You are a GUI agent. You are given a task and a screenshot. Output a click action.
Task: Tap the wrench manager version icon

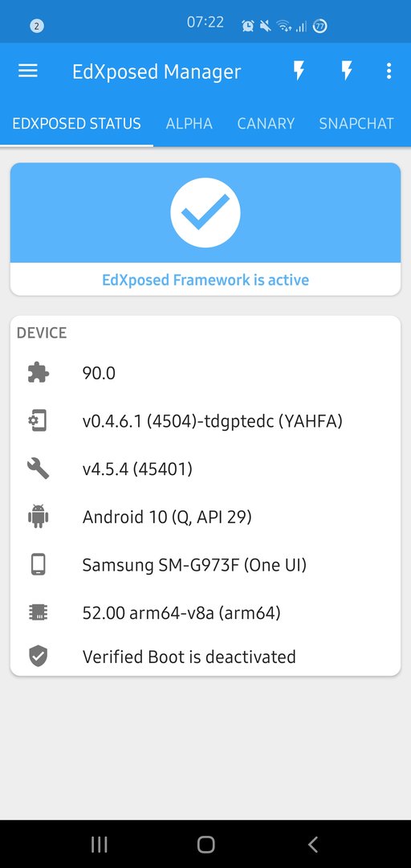pyautogui.click(x=39, y=469)
